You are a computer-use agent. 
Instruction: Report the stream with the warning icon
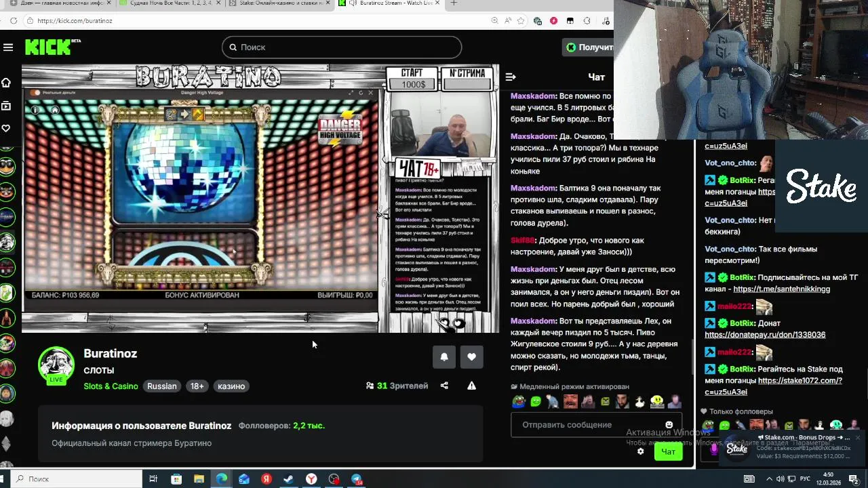(x=471, y=386)
